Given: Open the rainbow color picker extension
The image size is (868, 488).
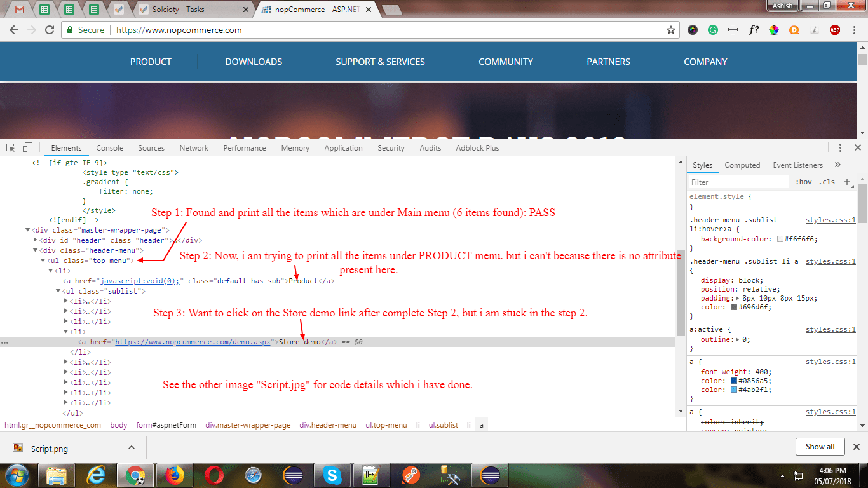Looking at the screenshot, I should click(x=774, y=30).
